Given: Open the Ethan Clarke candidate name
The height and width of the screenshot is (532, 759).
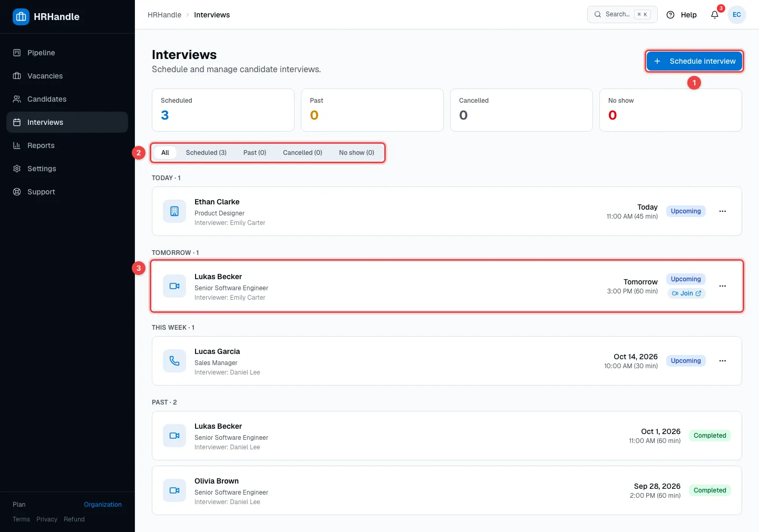Looking at the screenshot, I should click(x=217, y=202).
